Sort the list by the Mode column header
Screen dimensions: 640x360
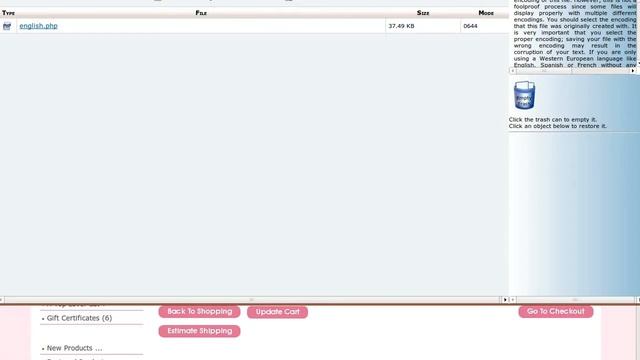486,13
